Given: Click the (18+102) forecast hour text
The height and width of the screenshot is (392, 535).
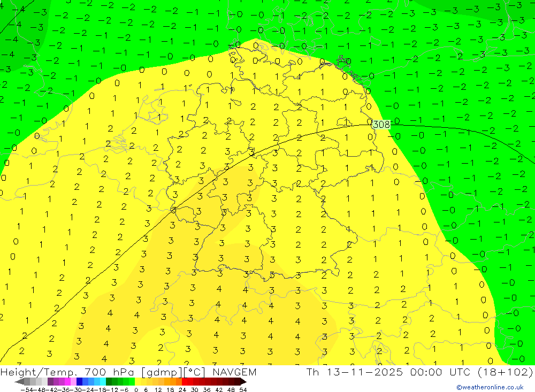Looking at the screenshot, I should coord(505,372).
